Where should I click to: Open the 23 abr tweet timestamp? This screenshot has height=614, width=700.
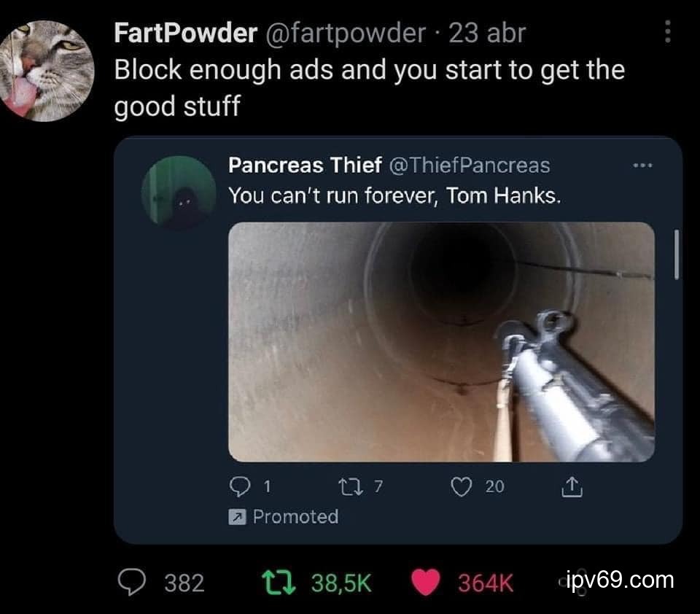[x=488, y=33]
